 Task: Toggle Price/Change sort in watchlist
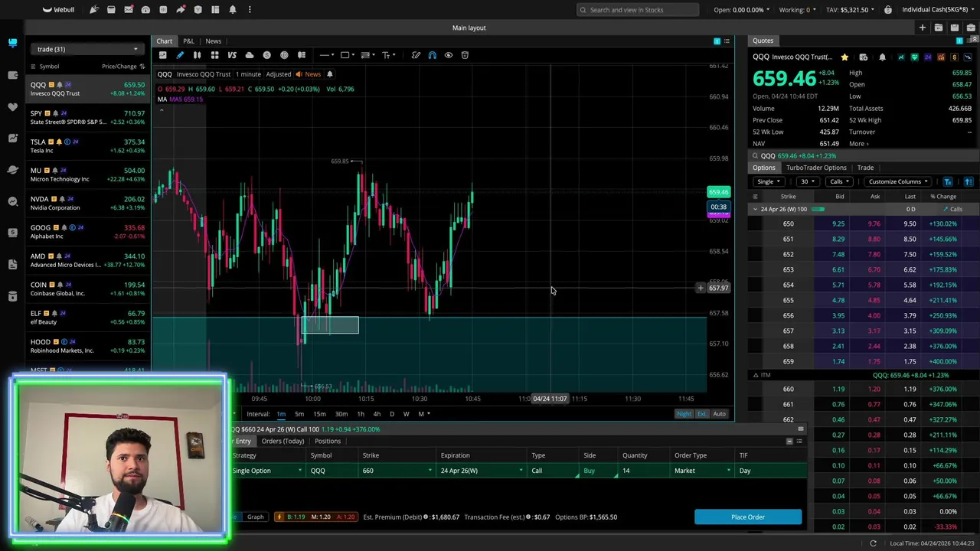pos(123,67)
